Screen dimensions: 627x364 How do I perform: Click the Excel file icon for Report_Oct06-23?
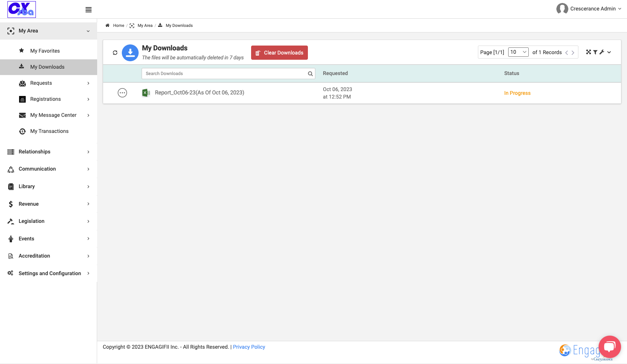point(146,93)
